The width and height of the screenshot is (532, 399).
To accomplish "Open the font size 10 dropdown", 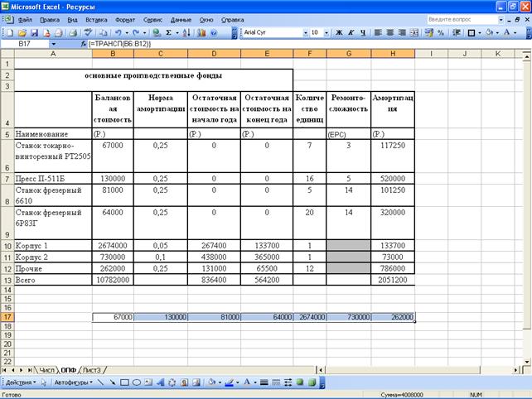I will tap(326, 32).
